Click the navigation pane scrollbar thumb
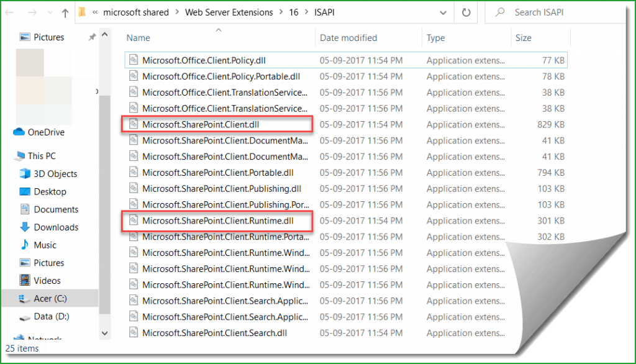The width and height of the screenshot is (636, 364). 104,205
